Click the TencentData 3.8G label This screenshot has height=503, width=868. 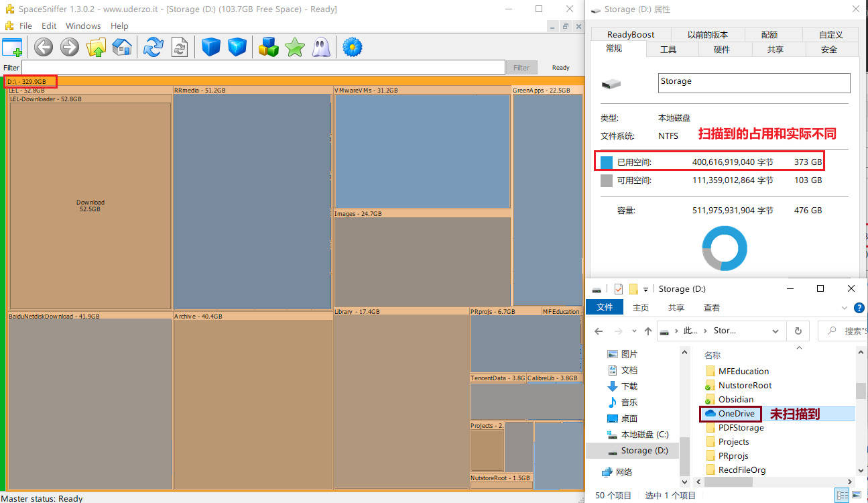[498, 378]
